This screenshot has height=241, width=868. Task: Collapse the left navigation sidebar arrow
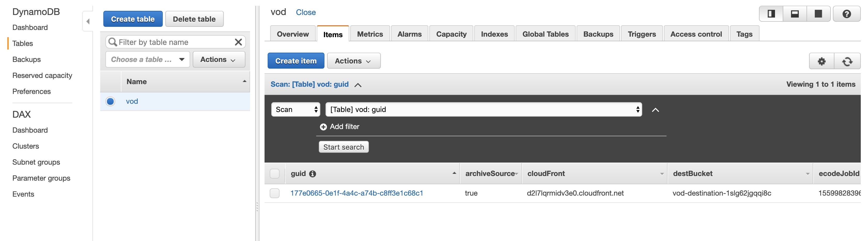[88, 21]
